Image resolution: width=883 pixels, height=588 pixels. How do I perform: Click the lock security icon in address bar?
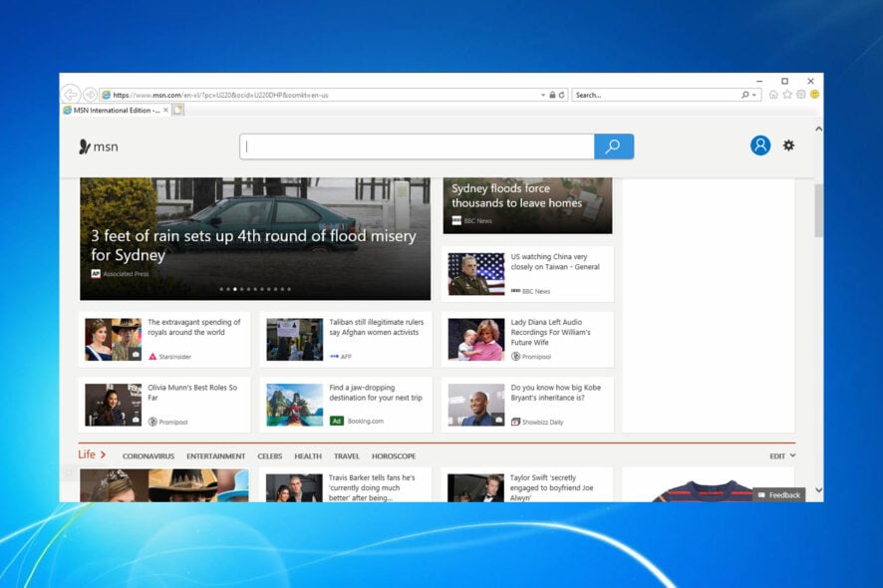(552, 95)
